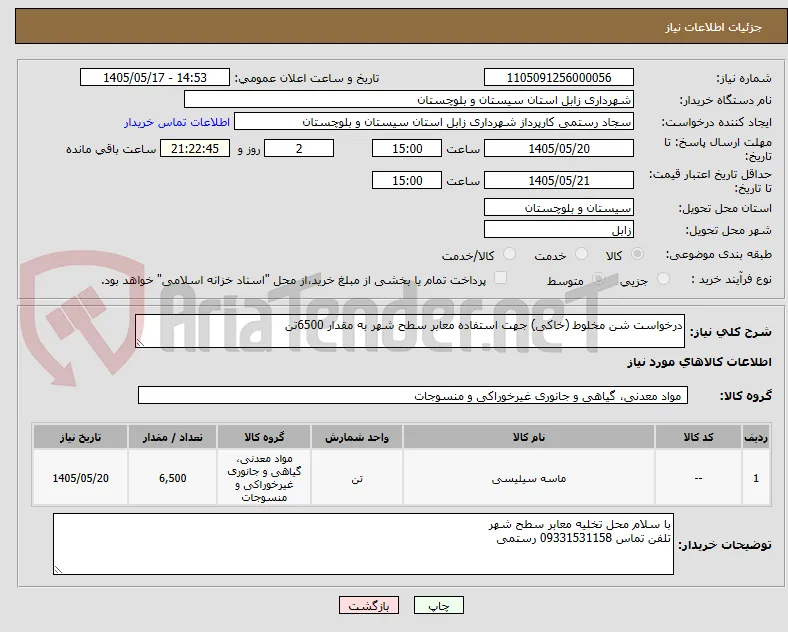
Task: Click the کد کالا column header
Action: coord(698,437)
